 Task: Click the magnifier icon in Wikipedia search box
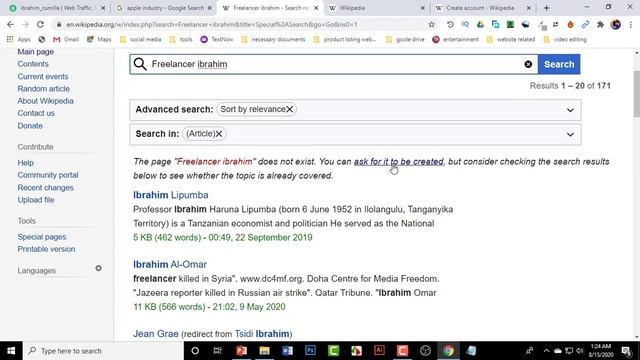(x=140, y=64)
